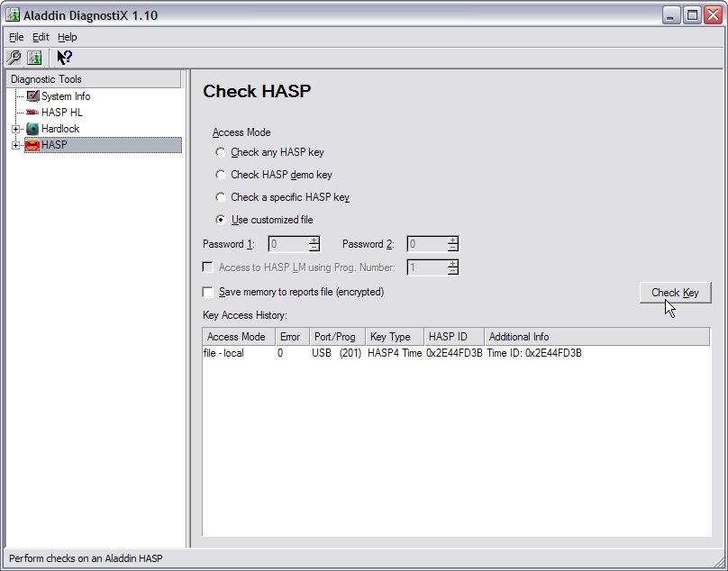Click the Aladdin DiagnostiX title bar icon
This screenshot has width=728, height=571.
[x=13, y=14]
